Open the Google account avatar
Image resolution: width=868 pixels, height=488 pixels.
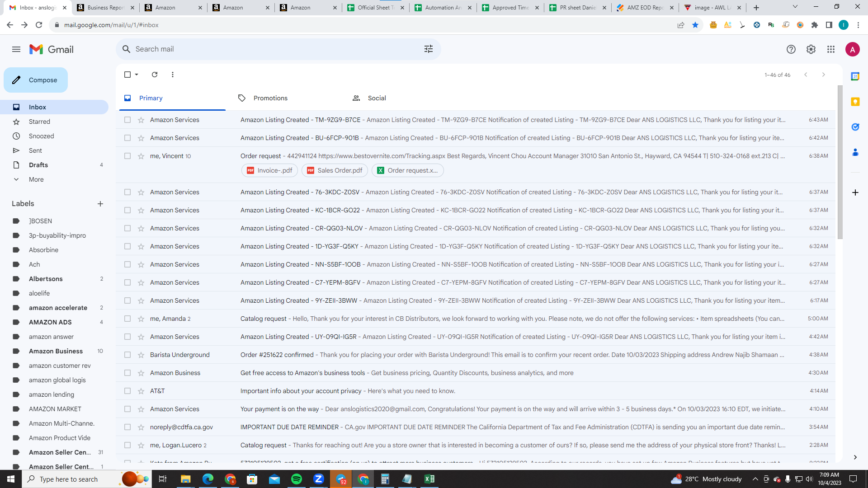pos(853,49)
